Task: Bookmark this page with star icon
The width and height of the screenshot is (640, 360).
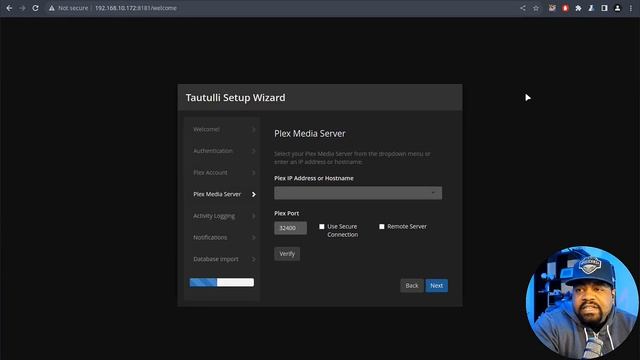Action: pyautogui.click(x=536, y=8)
